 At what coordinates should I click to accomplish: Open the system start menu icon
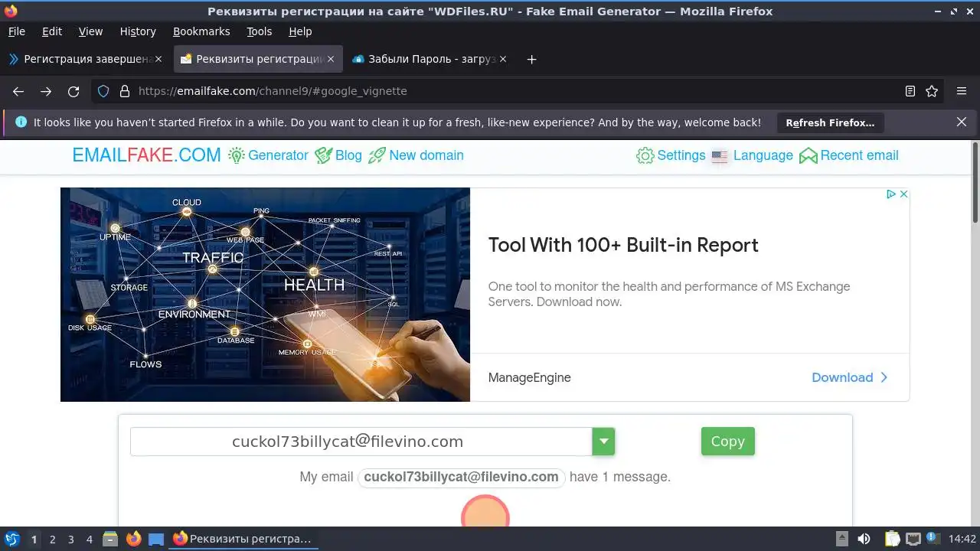click(12, 539)
